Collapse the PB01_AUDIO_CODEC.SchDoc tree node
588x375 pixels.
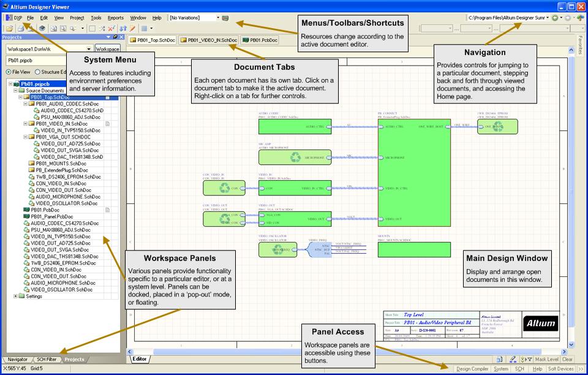[x=26, y=104]
